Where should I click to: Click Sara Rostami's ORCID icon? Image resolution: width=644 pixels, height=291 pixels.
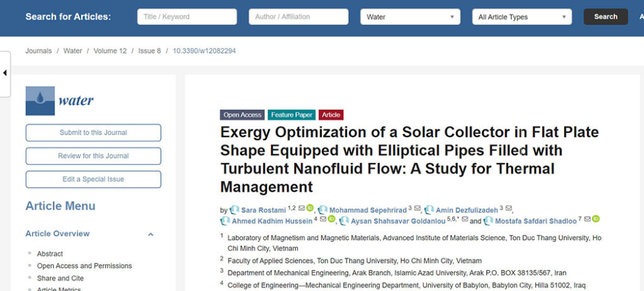[310, 208]
